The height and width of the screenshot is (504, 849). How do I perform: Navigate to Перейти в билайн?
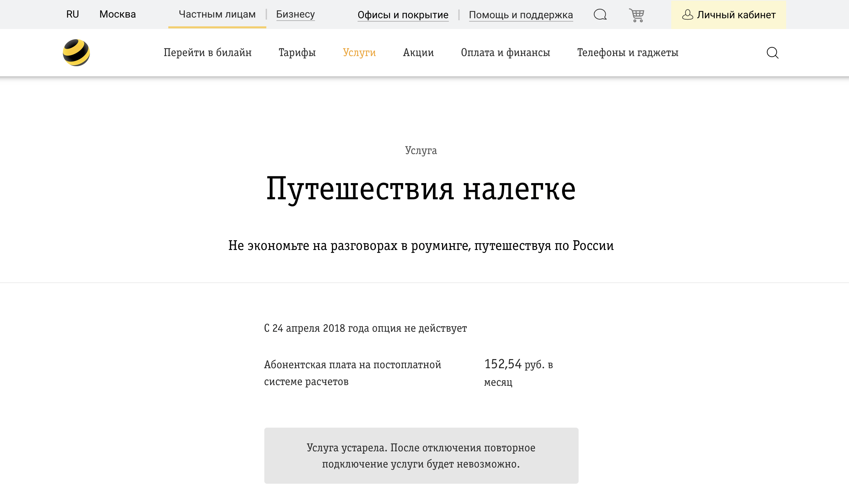coord(208,52)
